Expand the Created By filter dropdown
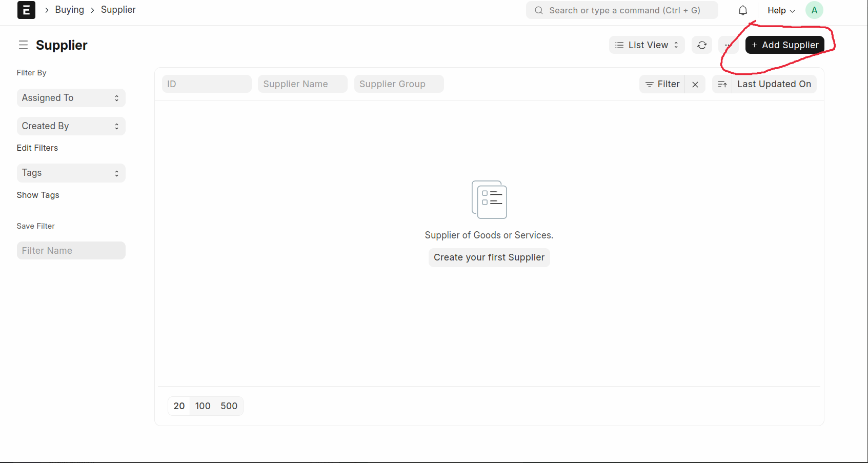The image size is (868, 463). pos(71,126)
